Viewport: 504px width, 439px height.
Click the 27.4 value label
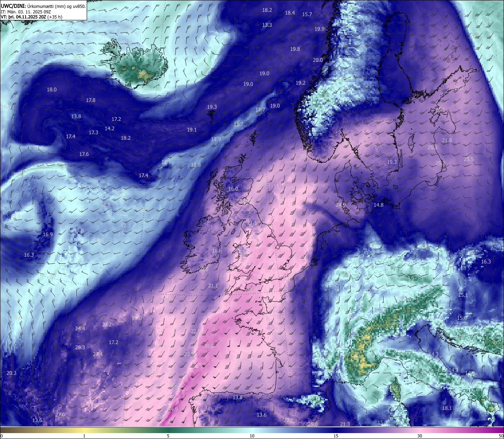click(x=98, y=354)
